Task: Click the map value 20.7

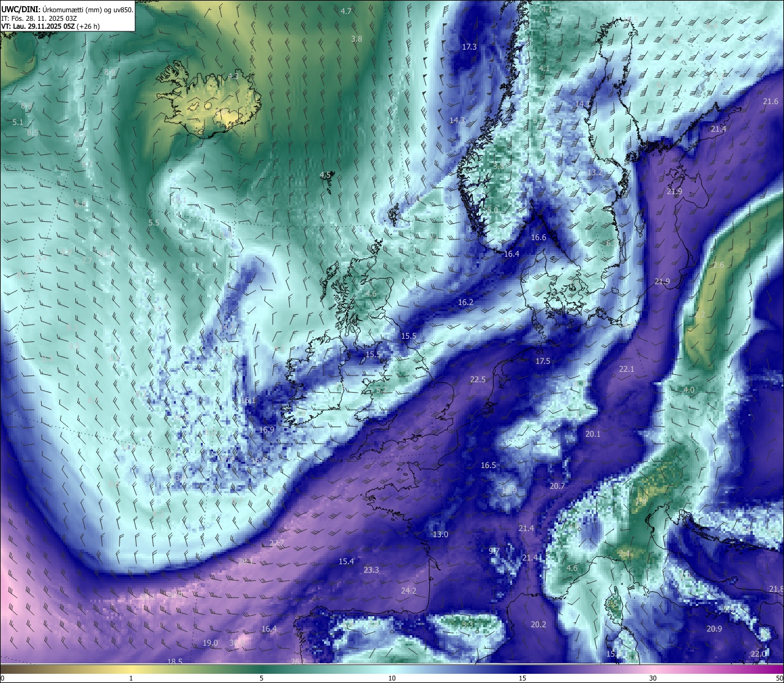Action: pos(557,486)
